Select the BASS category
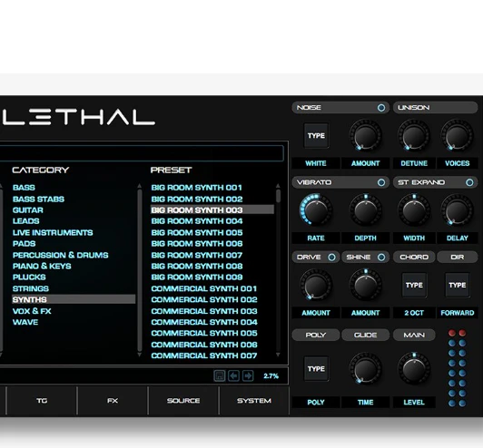 (24, 188)
